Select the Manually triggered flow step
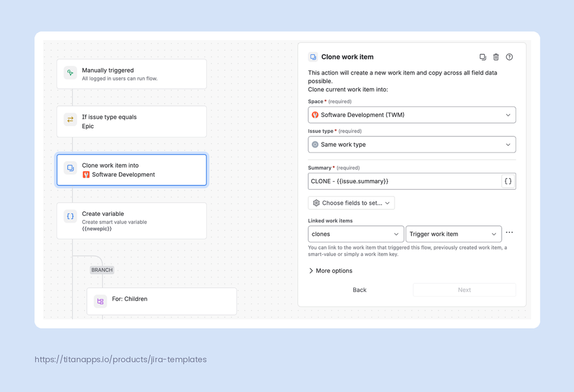This screenshot has height=392, width=574. (x=132, y=74)
